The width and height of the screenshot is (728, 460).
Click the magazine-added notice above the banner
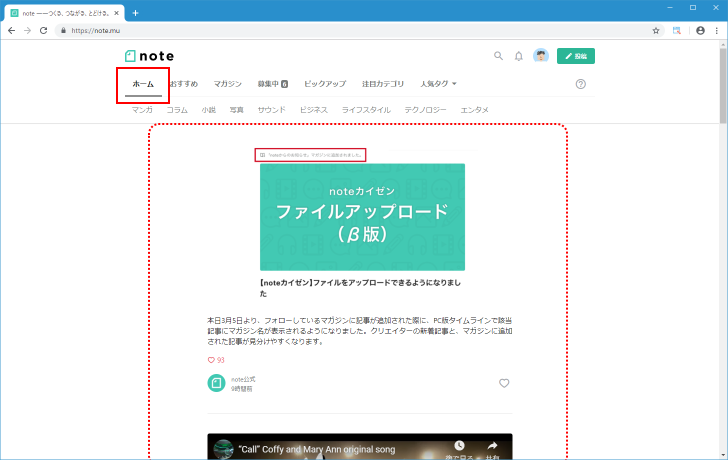point(310,155)
